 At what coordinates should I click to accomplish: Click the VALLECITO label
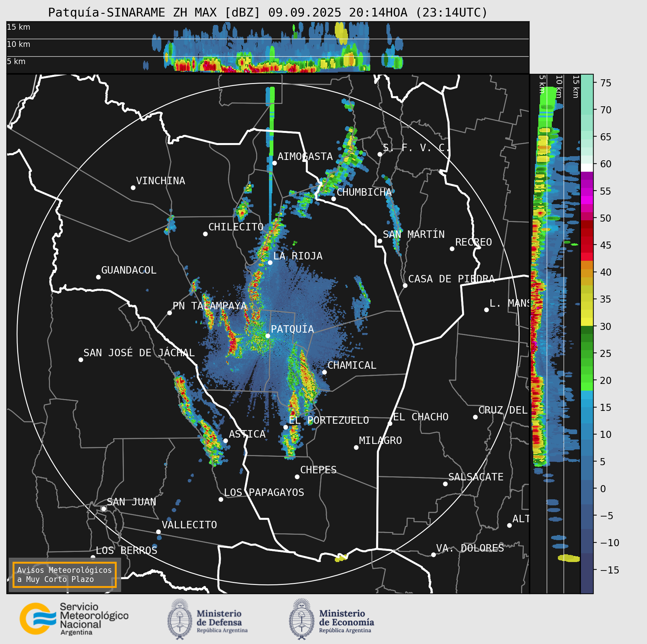pos(189,525)
